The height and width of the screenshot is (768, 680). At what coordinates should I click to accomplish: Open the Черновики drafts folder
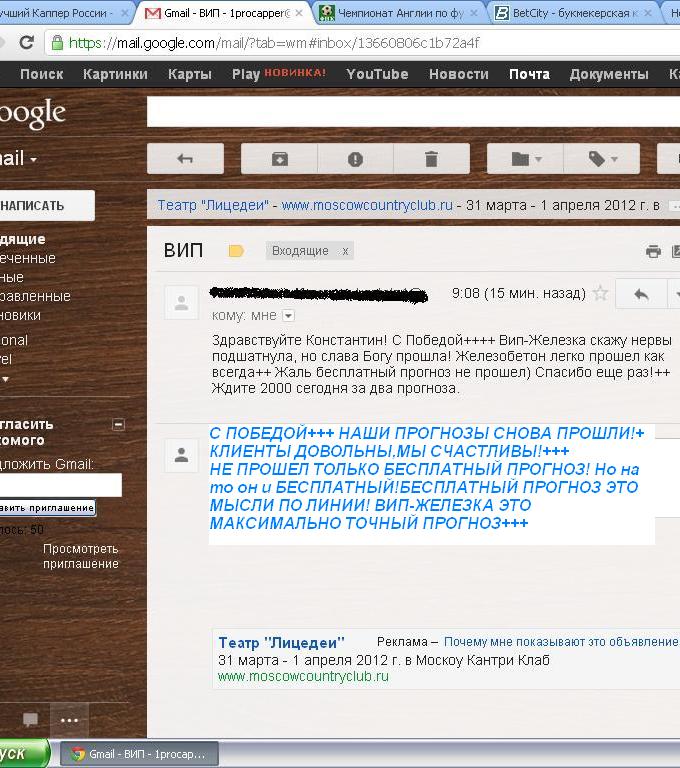click(20, 315)
